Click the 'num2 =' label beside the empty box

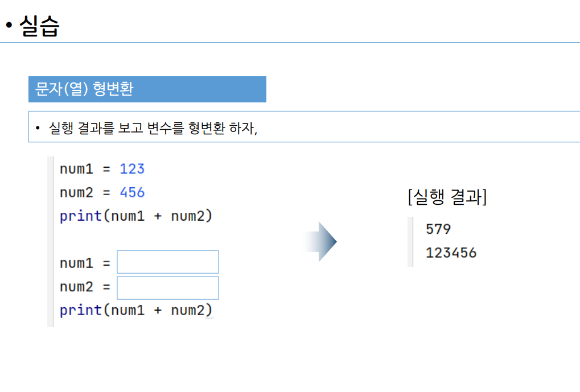click(85, 287)
